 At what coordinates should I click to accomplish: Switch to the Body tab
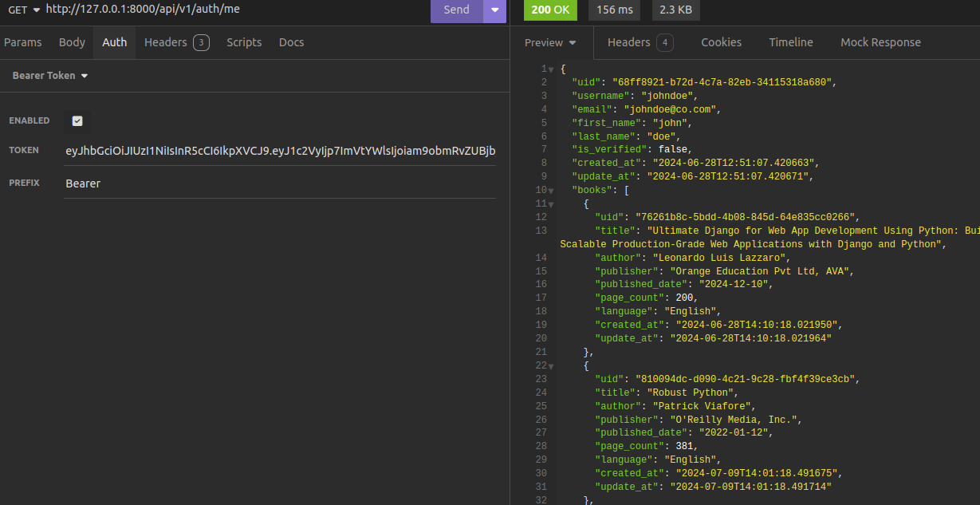click(72, 42)
